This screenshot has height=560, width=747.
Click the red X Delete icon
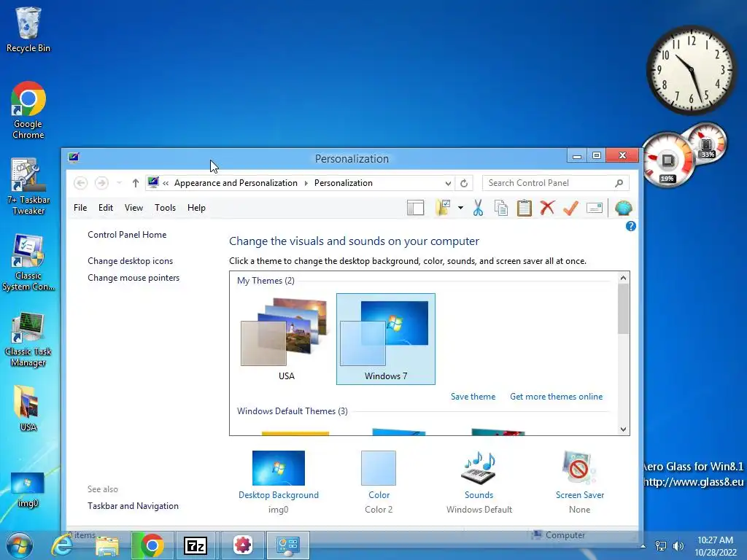coord(547,208)
